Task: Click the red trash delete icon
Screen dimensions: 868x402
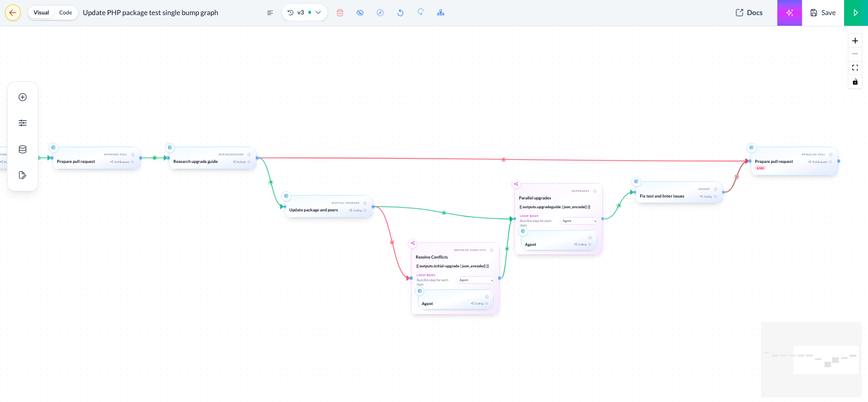Action: pos(340,13)
